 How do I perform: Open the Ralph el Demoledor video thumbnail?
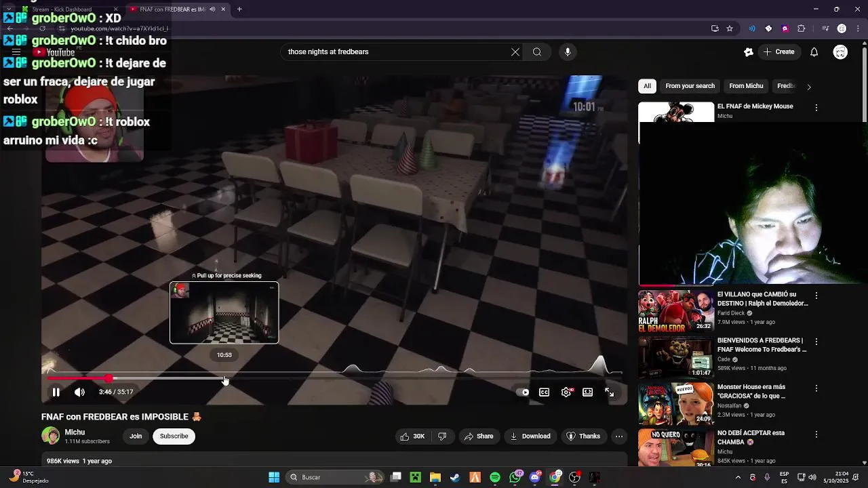coord(676,310)
